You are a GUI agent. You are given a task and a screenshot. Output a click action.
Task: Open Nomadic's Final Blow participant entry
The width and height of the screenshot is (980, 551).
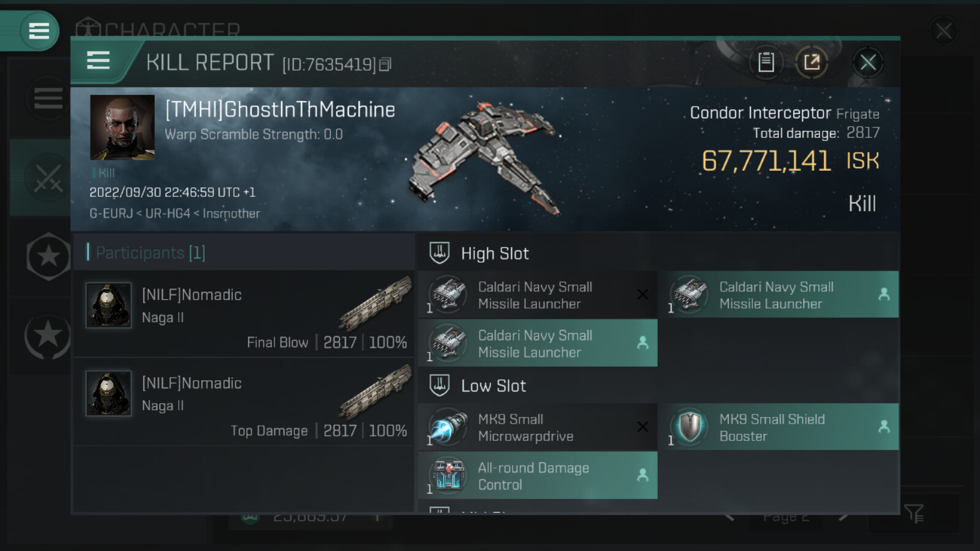[x=243, y=314]
